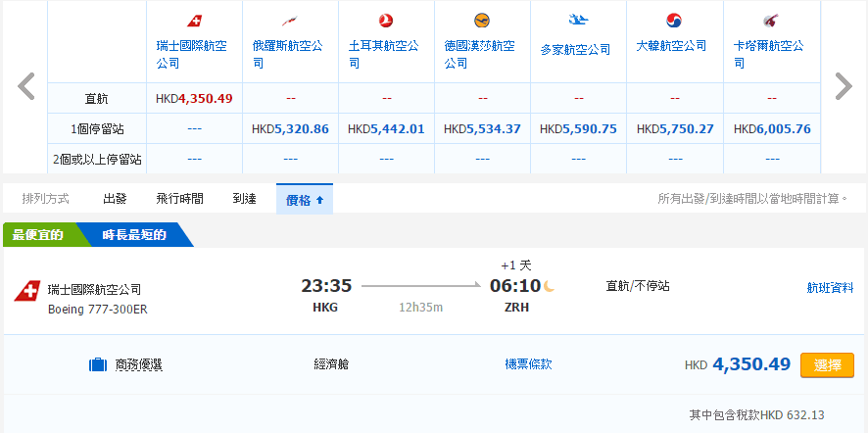This screenshot has width=868, height=433.
Task: Click the Lufthansa airline logo icon
Action: tap(482, 21)
